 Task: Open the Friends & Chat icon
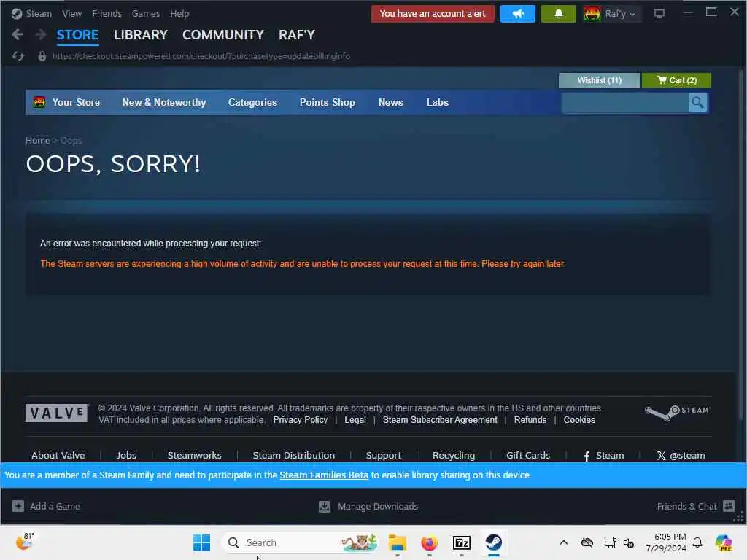pyautogui.click(x=729, y=506)
